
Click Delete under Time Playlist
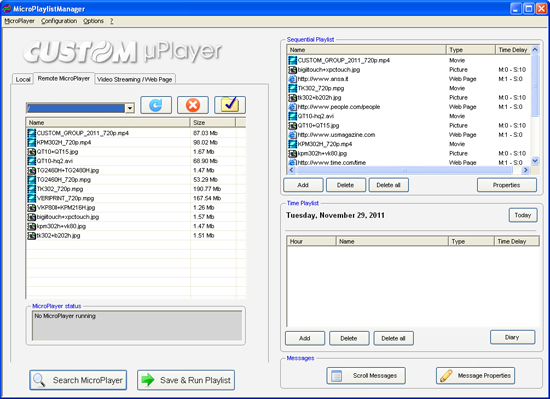[349, 338]
